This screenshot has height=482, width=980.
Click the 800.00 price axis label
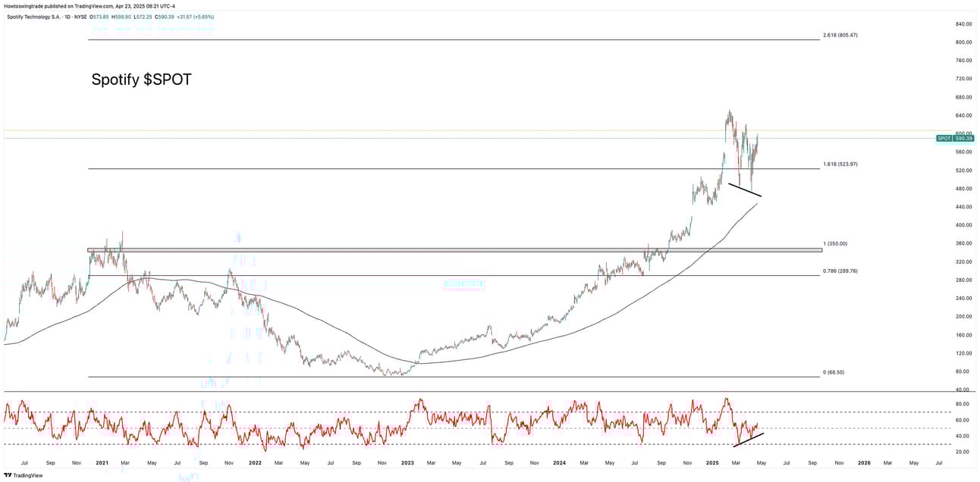[963, 42]
